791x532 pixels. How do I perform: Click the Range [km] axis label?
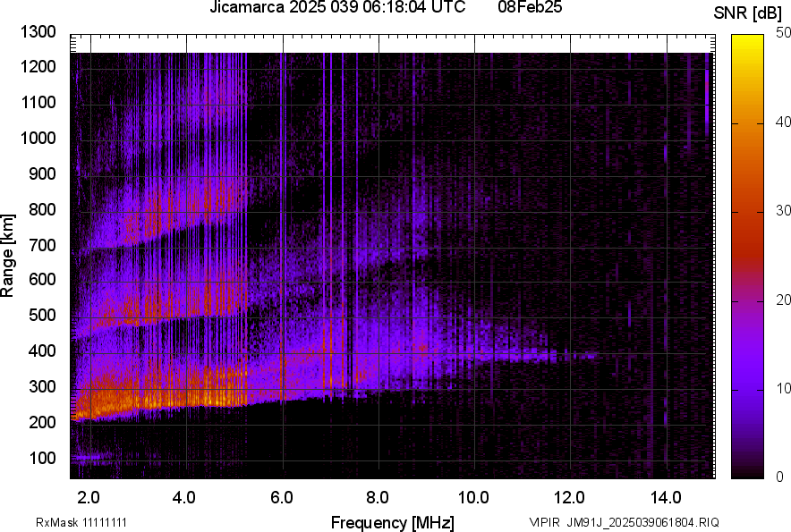pyautogui.click(x=8, y=256)
